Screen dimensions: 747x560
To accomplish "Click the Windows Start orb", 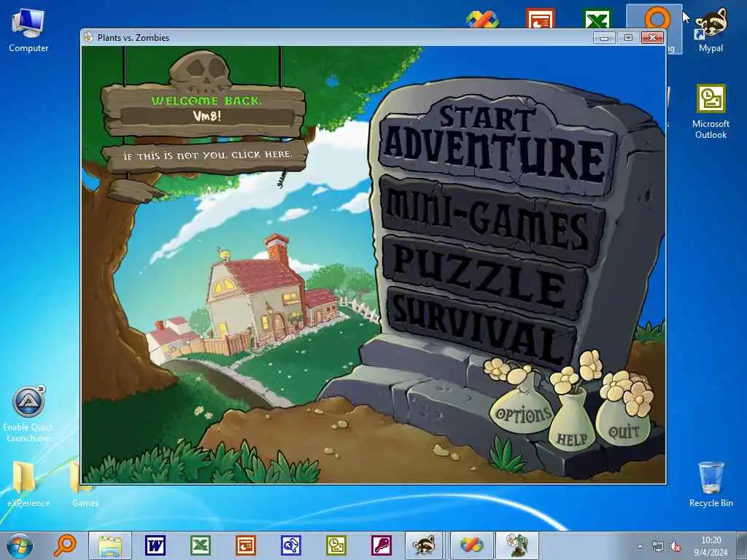I will click(20, 545).
